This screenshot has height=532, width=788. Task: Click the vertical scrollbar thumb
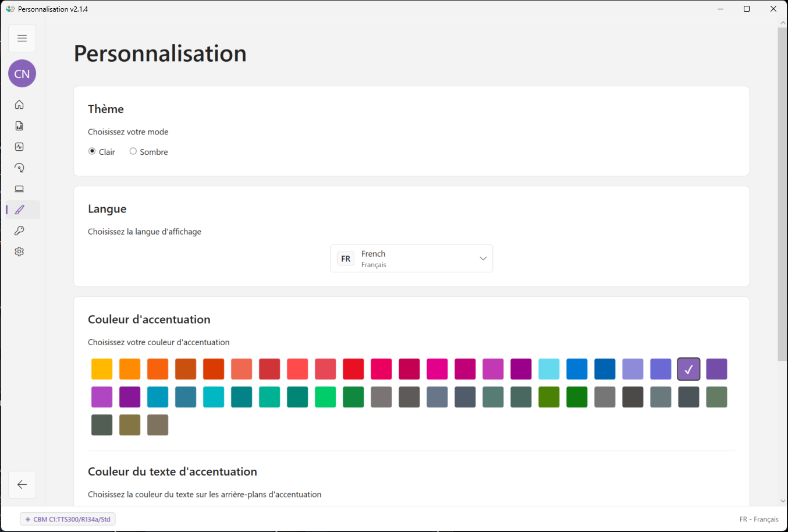coord(782,194)
